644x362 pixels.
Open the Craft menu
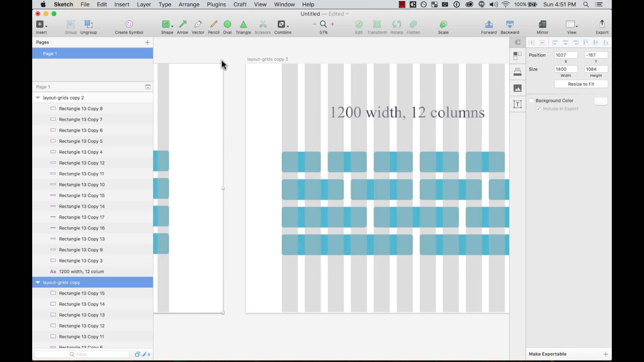[x=240, y=4]
